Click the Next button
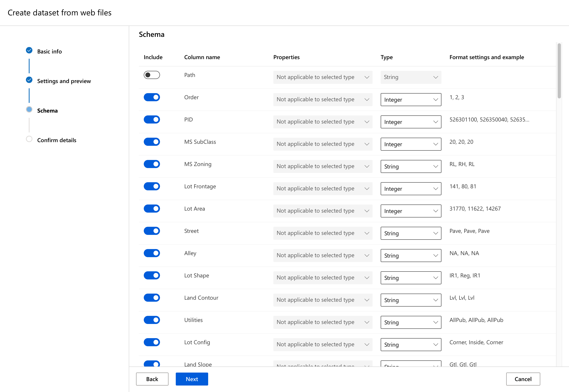Viewport: 569px width, 392px height. pyautogui.click(x=192, y=379)
